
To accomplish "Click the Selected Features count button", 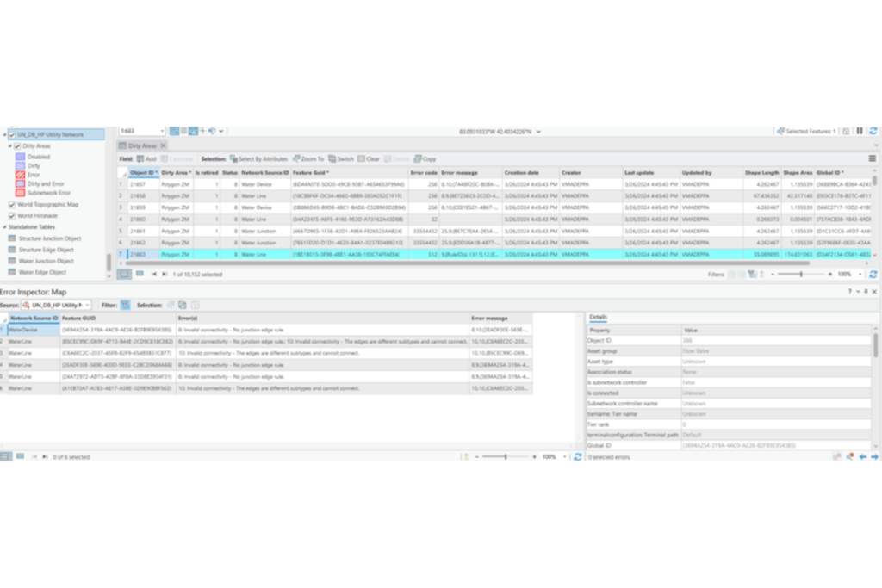I will (810, 131).
